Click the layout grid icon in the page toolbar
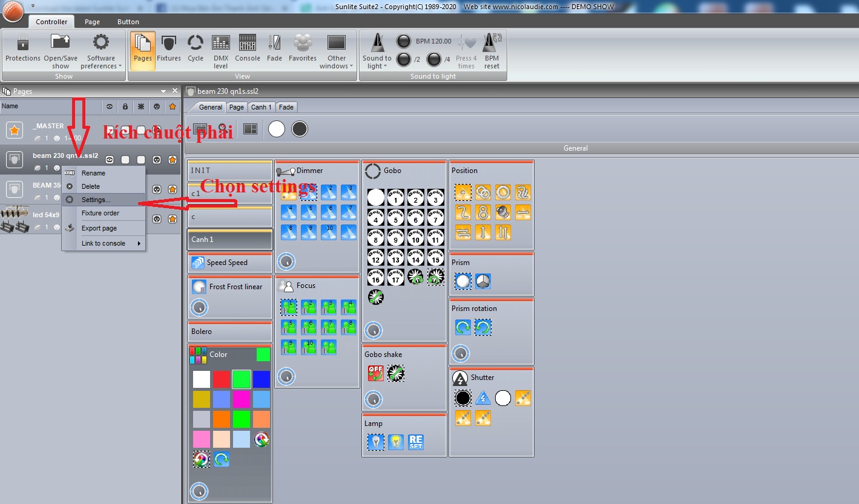 (250, 129)
